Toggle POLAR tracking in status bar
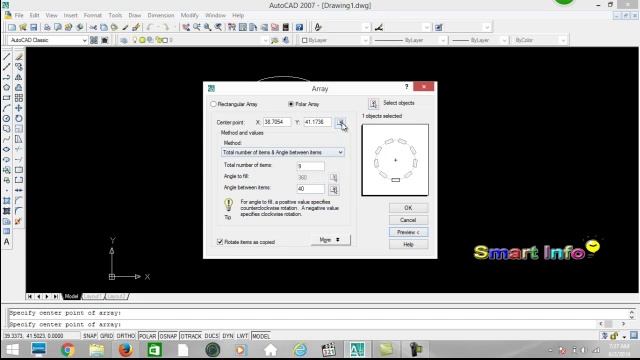640x360 pixels. (147, 336)
